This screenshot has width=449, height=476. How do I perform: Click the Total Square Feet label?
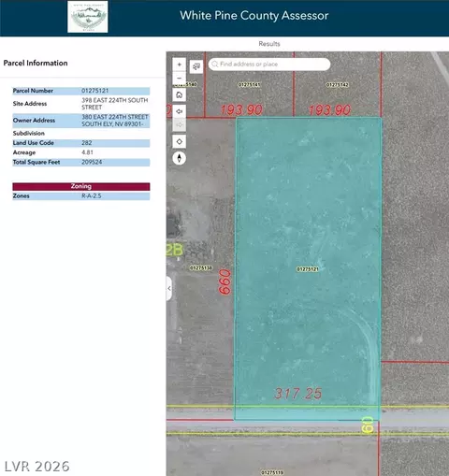[36, 162]
